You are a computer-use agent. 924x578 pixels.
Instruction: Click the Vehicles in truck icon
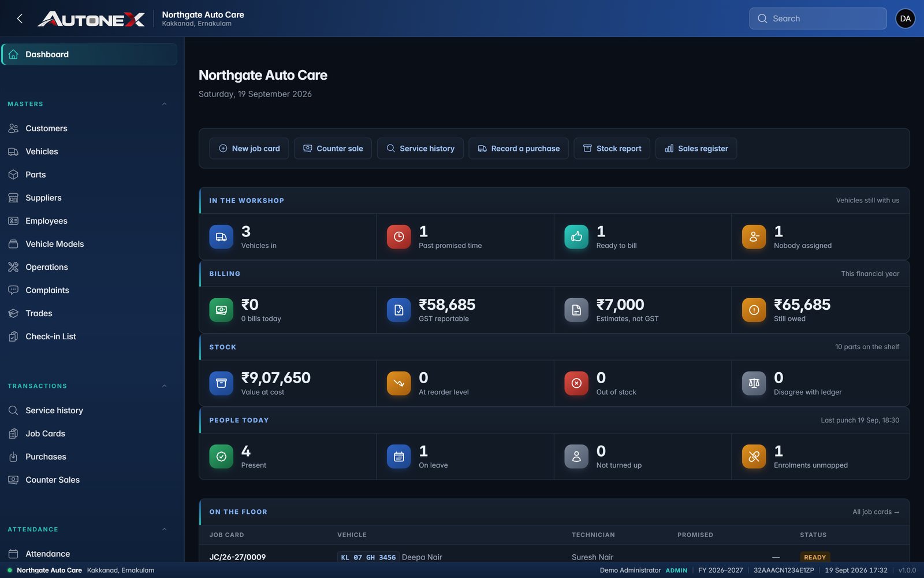221,237
